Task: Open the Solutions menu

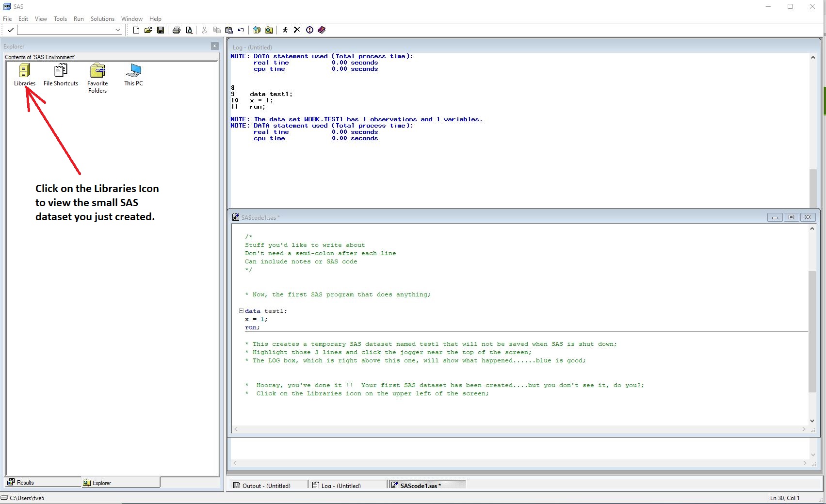Action: tap(102, 19)
